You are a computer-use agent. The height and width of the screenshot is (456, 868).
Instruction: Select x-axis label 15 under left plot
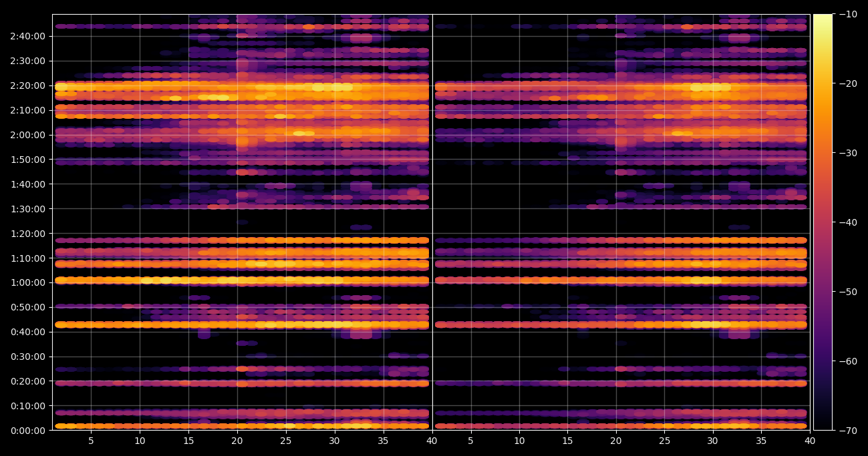[188, 441]
